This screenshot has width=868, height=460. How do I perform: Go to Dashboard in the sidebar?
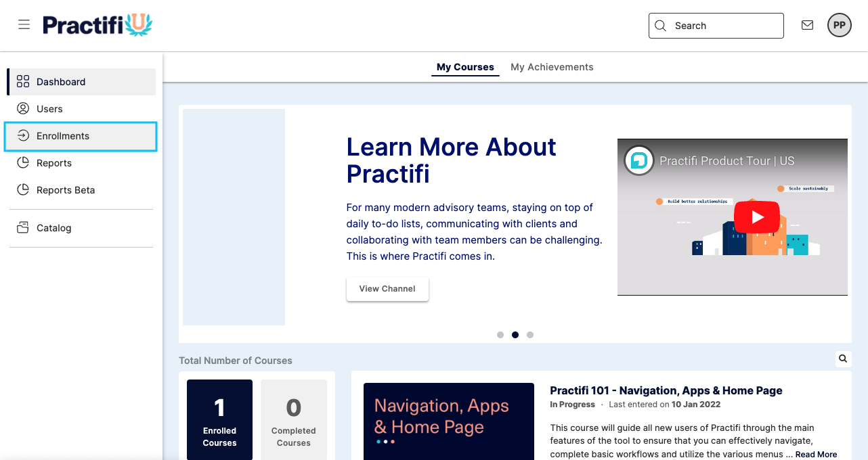click(x=81, y=82)
